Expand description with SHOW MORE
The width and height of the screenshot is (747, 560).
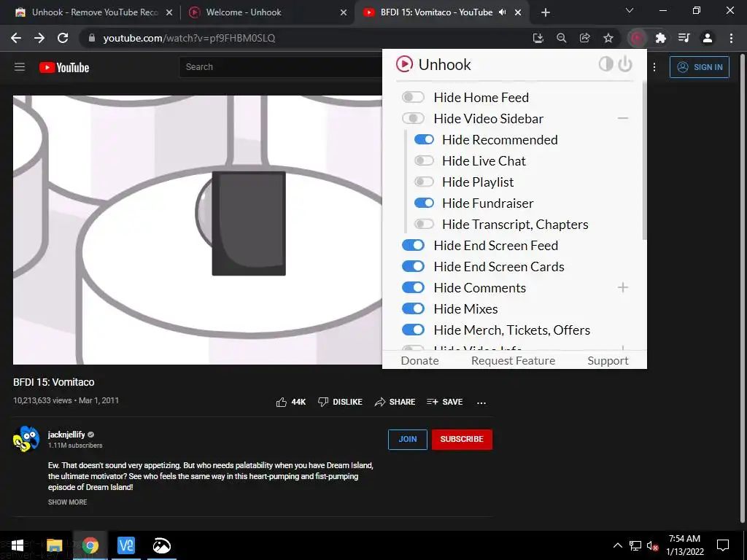click(x=67, y=502)
